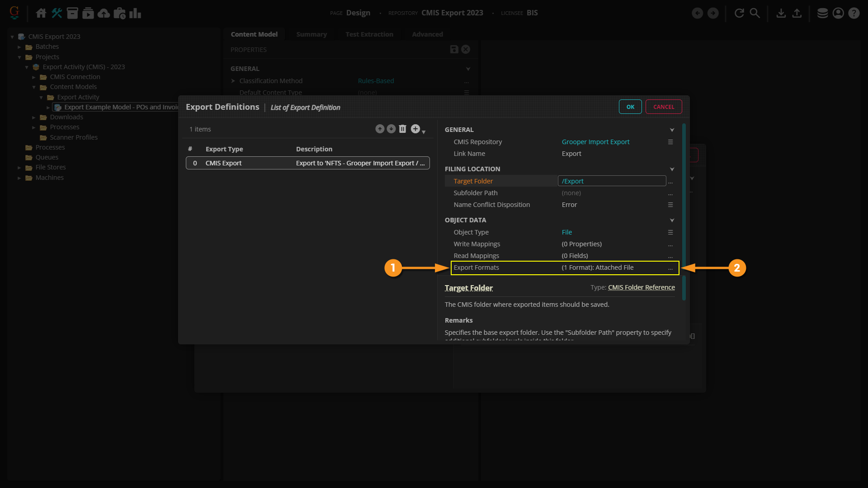Switch to the Test Extraction tab
Viewport: 868px width, 488px height.
(x=369, y=34)
